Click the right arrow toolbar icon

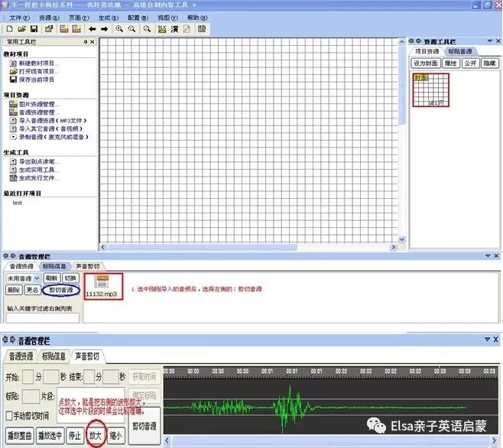[x=104, y=29]
